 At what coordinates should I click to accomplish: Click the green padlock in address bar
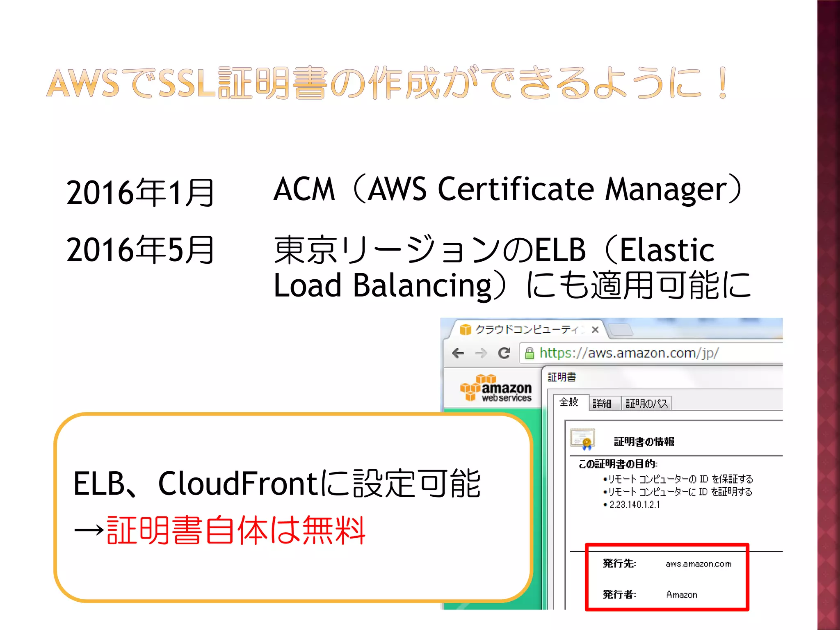(530, 353)
